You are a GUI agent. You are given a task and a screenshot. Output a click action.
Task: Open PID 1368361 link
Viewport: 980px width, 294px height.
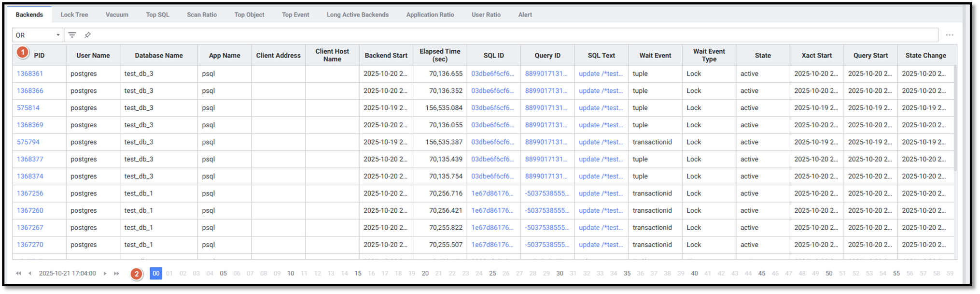pos(30,73)
